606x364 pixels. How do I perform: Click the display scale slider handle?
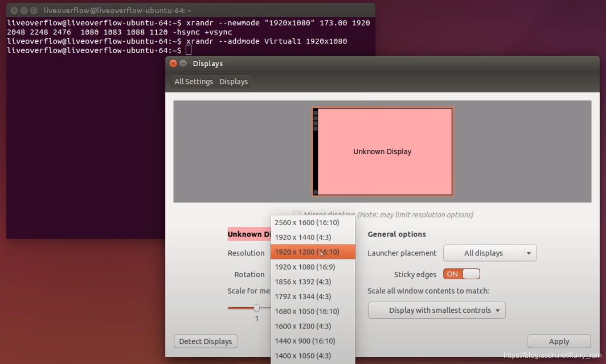click(256, 308)
